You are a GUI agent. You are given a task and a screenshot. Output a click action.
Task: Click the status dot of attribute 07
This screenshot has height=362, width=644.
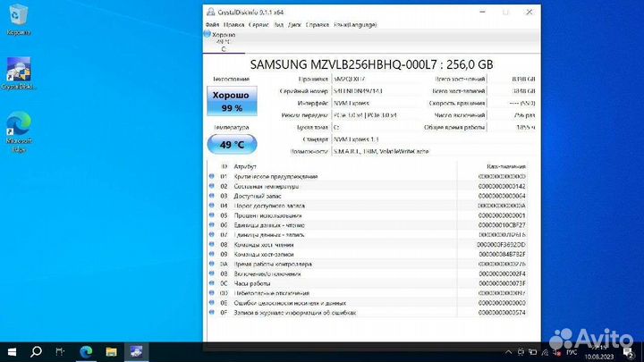(211, 234)
